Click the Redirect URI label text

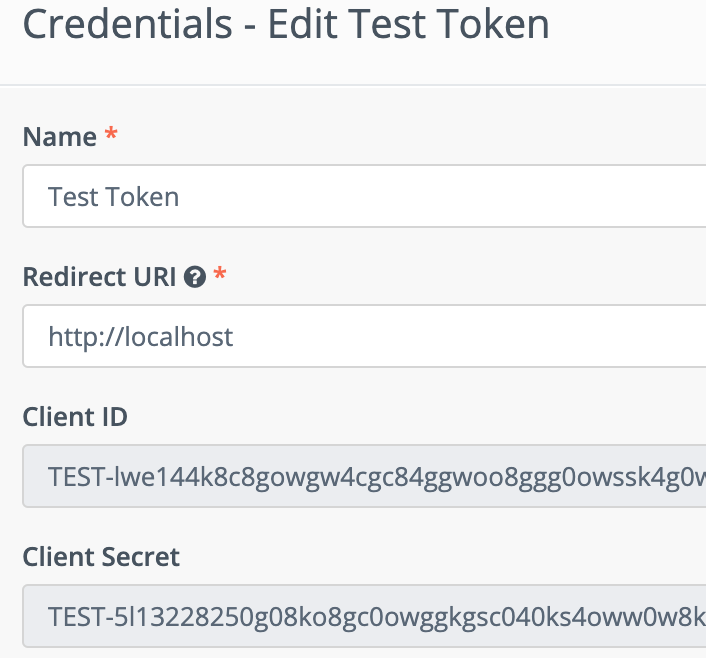tap(99, 277)
